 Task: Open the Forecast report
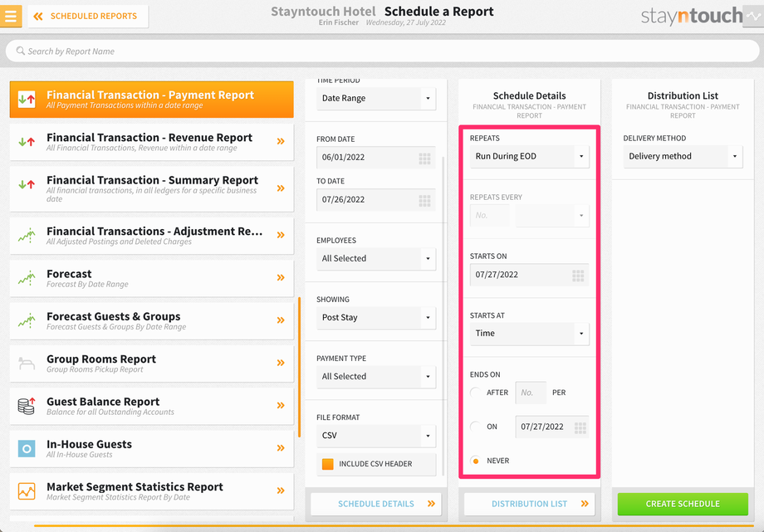pyautogui.click(x=151, y=278)
